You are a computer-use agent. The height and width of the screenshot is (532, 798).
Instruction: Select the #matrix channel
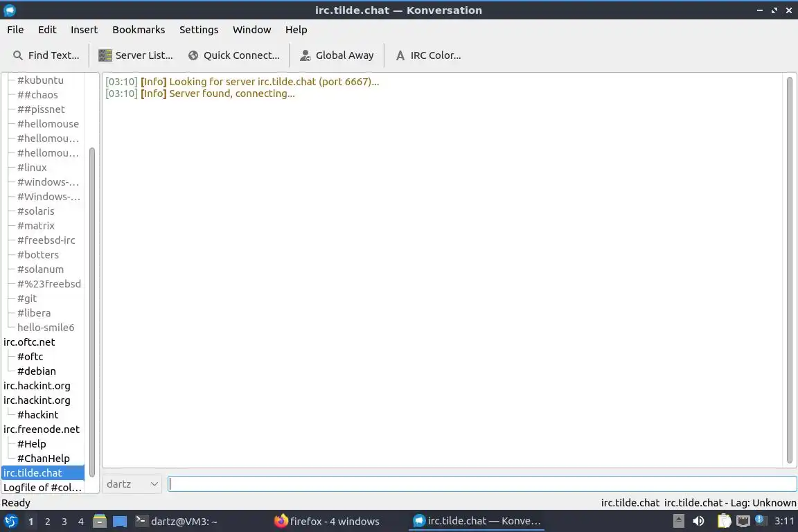click(35, 226)
